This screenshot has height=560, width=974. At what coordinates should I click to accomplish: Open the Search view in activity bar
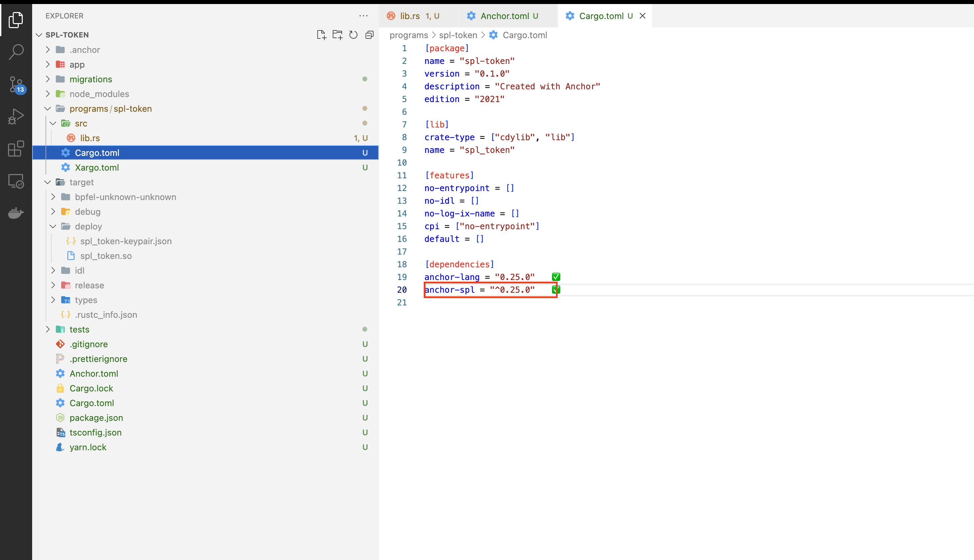tap(16, 52)
